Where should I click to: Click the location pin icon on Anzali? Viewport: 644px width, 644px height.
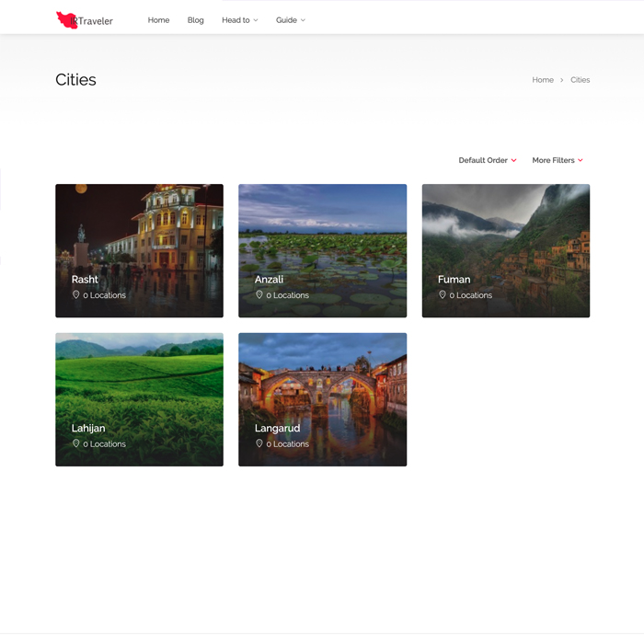259,294
